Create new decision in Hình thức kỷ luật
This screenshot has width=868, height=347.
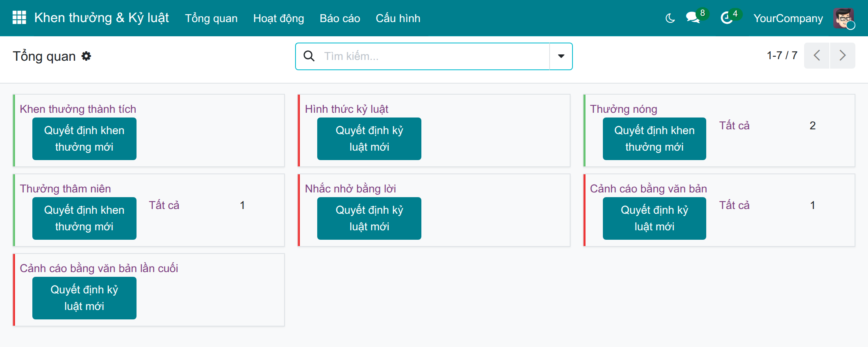click(x=369, y=139)
